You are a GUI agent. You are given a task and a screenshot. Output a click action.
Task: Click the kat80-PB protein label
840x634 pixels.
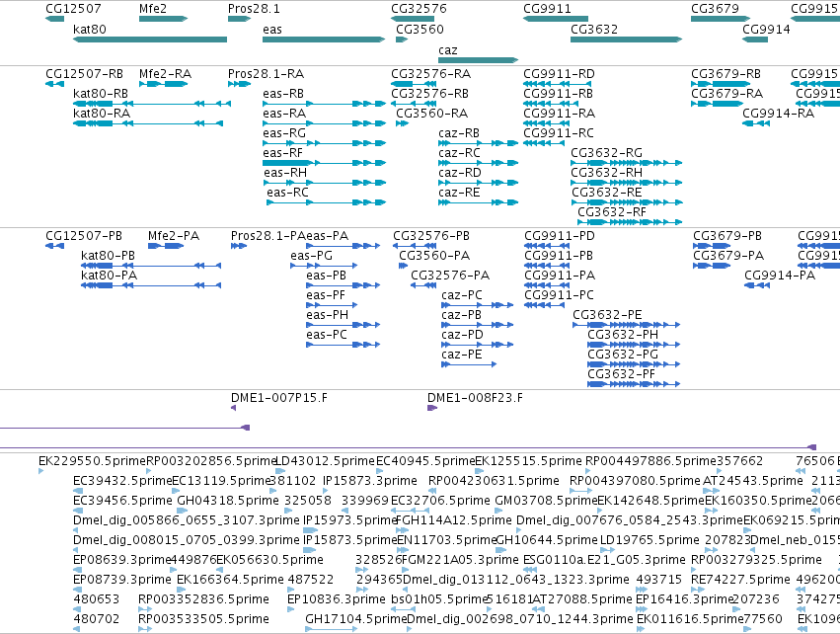coord(109,256)
